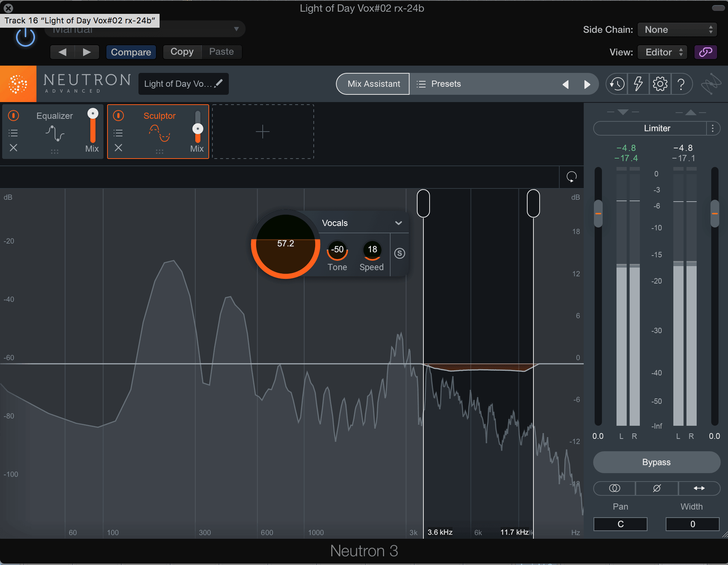This screenshot has height=565, width=728.
Task: Open the View Editor dropdown
Action: [x=662, y=52]
